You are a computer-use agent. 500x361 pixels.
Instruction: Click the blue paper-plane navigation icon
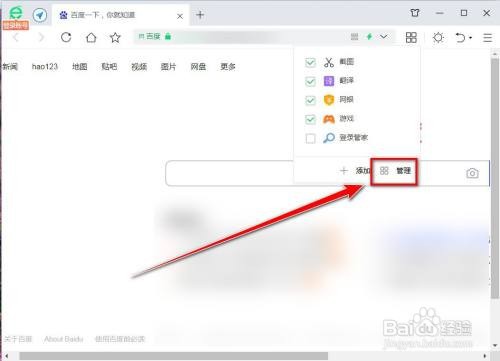click(40, 15)
